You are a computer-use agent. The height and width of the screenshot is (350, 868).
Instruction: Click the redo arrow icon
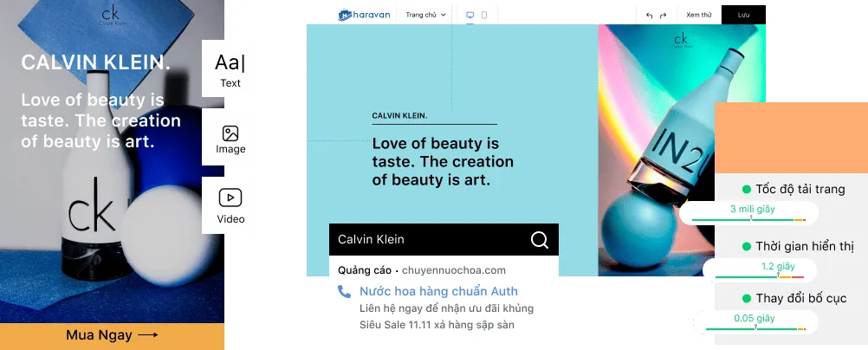(x=664, y=15)
